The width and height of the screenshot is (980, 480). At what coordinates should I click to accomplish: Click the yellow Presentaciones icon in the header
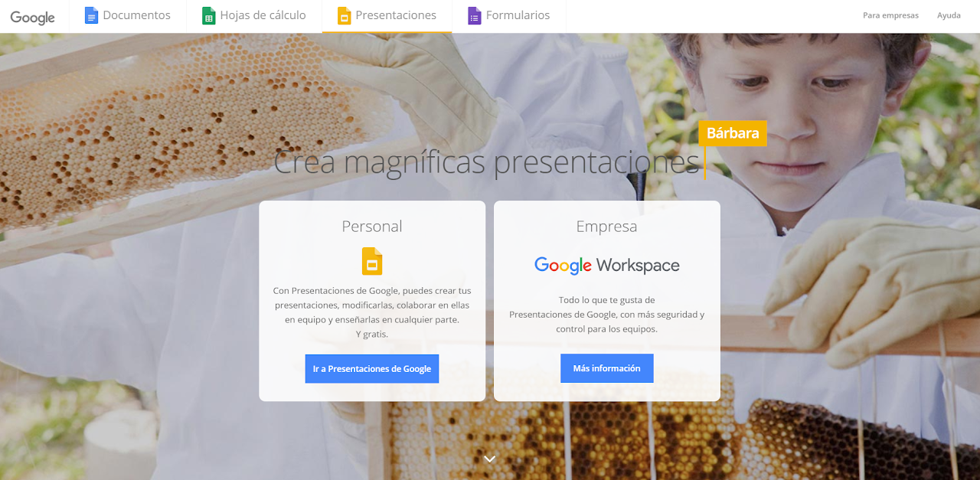coord(344,15)
